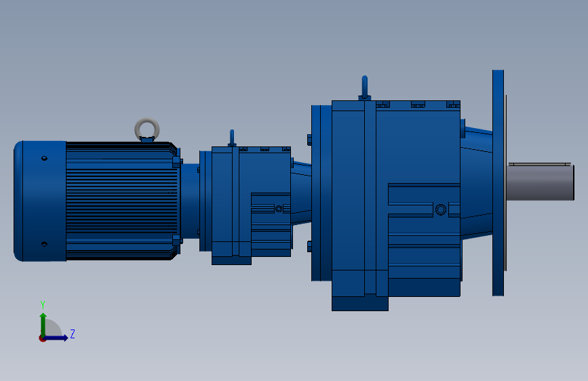The height and width of the screenshot is (381, 588).
Task: Select the lifting hook atop the large gearbox
Action: 364,88
